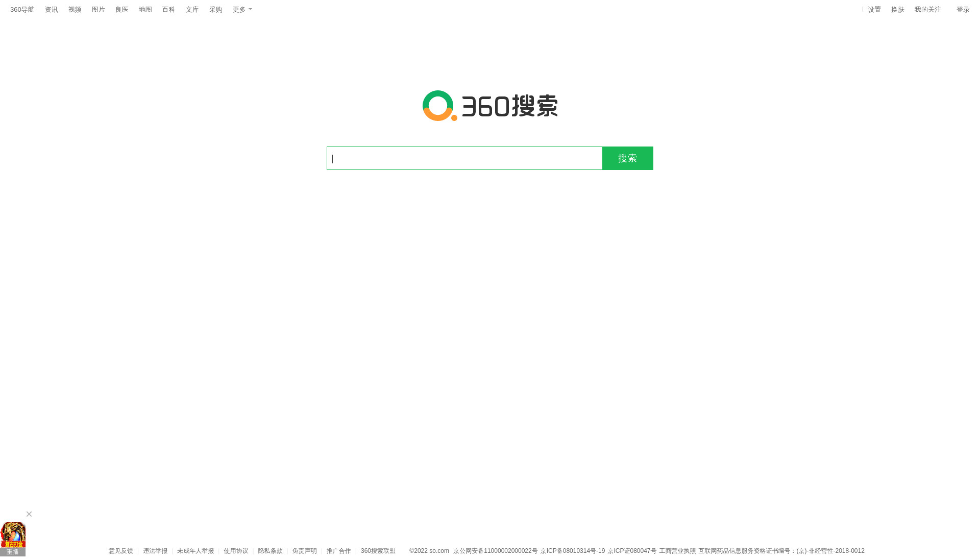980x560 pixels.
Task: Click the ©2022 so.com text
Action: coord(429,551)
